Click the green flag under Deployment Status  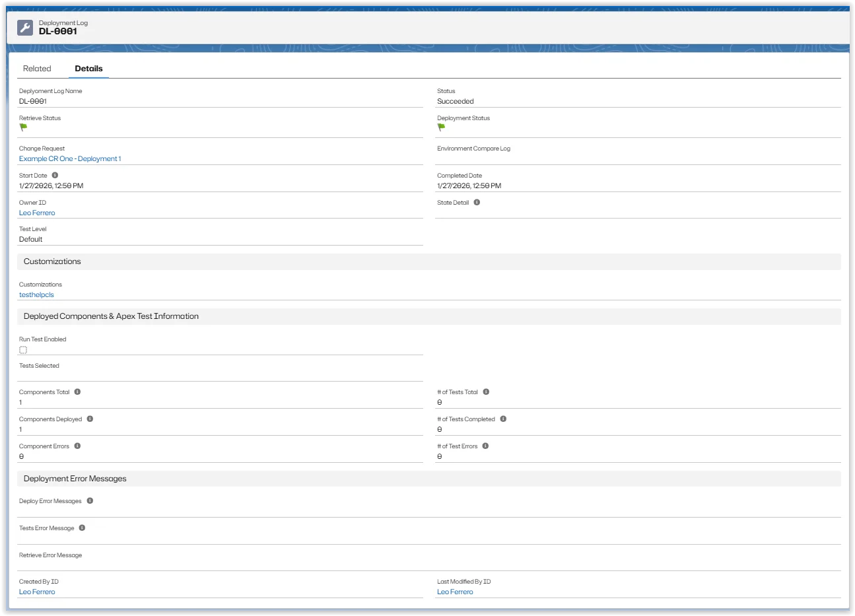click(x=441, y=128)
